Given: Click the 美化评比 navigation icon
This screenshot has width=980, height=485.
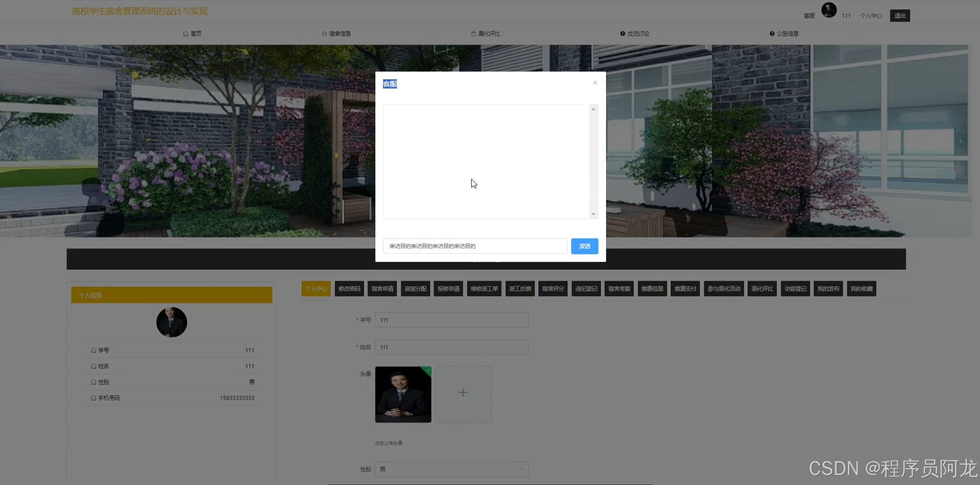Looking at the screenshot, I should (x=473, y=34).
